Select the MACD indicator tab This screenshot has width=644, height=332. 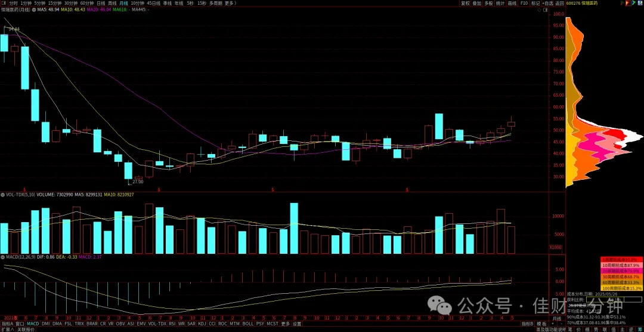33,324
